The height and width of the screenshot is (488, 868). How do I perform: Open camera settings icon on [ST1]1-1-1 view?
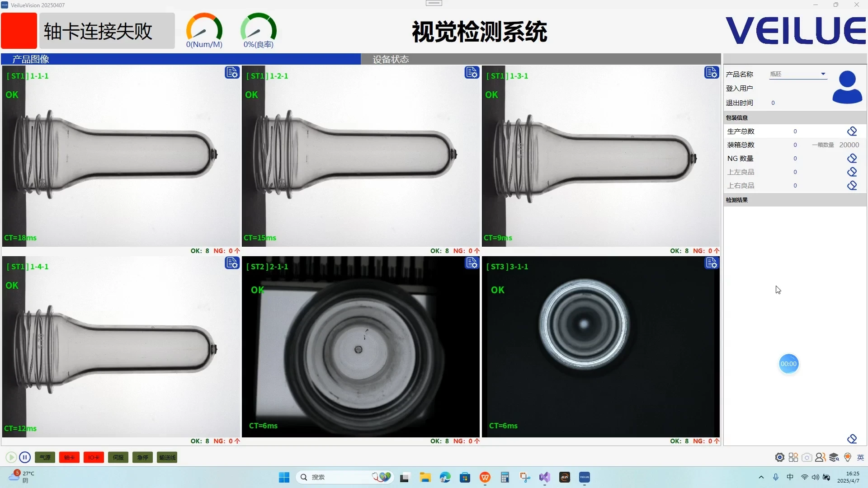click(232, 72)
